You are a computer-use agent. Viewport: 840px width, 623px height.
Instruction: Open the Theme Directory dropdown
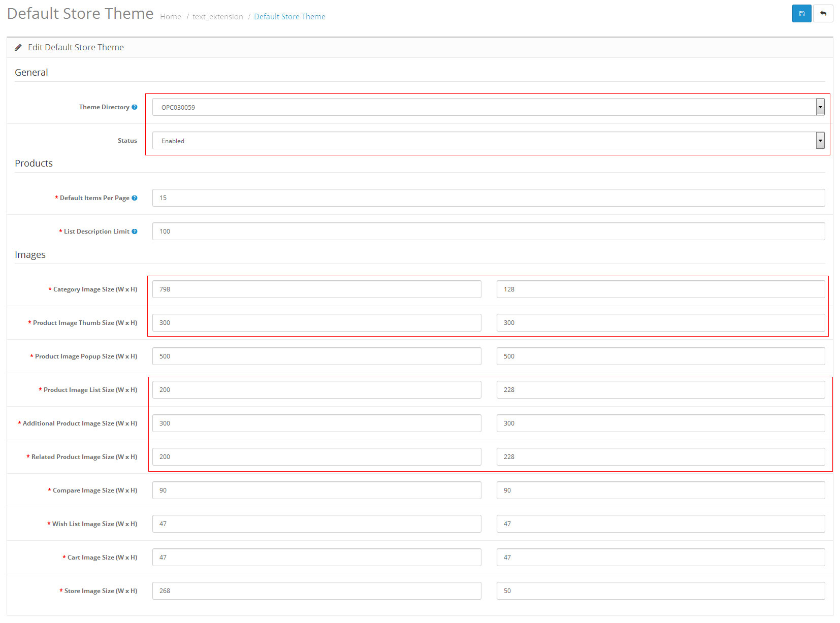pos(488,107)
